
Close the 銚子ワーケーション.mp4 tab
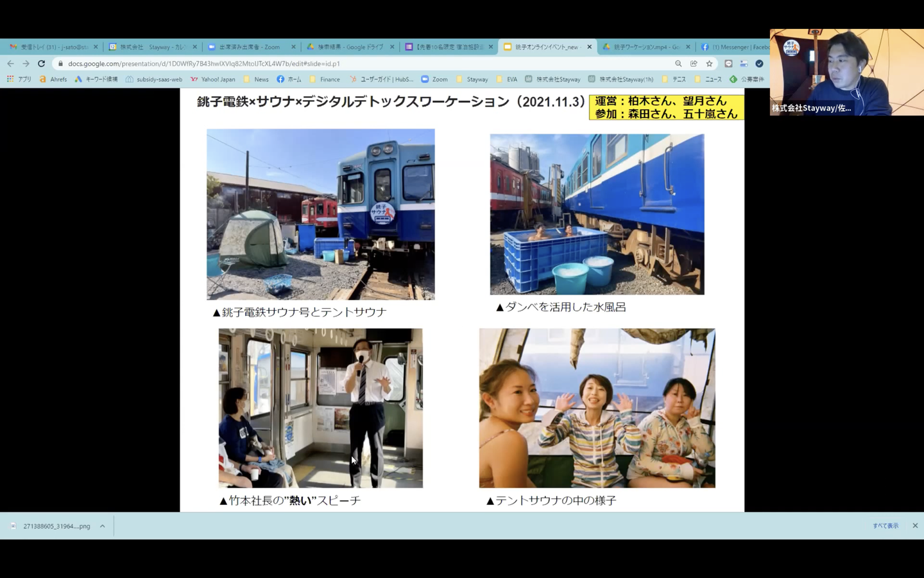[689, 47]
